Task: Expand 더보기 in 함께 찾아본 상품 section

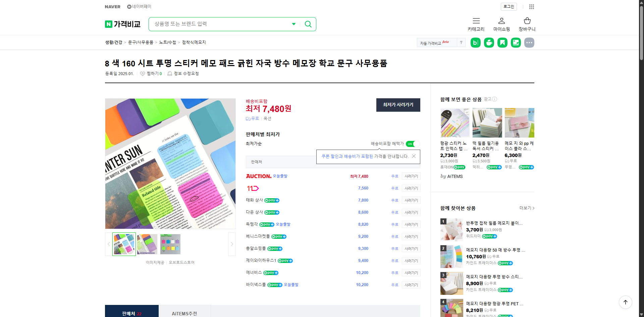Action: (525, 208)
